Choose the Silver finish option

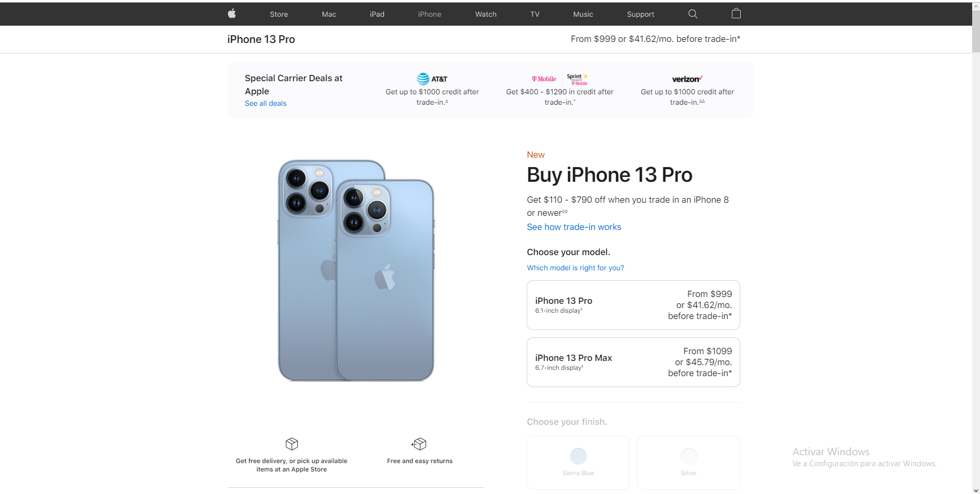tap(688, 463)
